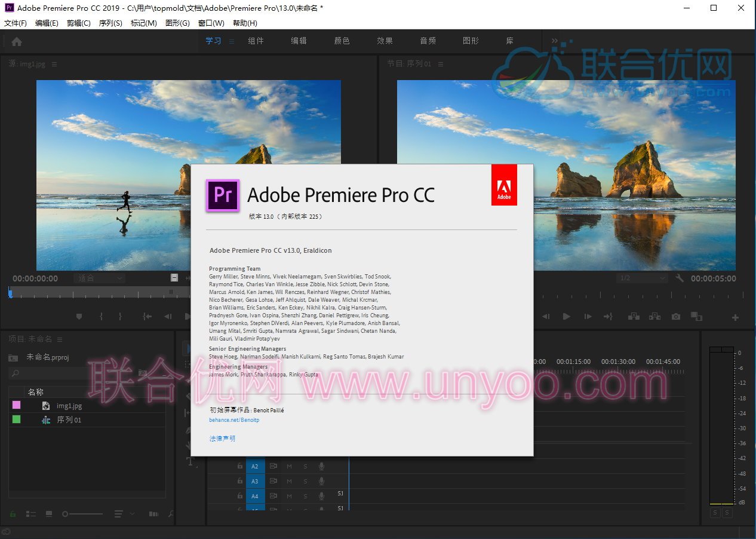Image resolution: width=756 pixels, height=539 pixels.
Task: Click the img1.jpg file icon
Action: [x=45, y=406]
